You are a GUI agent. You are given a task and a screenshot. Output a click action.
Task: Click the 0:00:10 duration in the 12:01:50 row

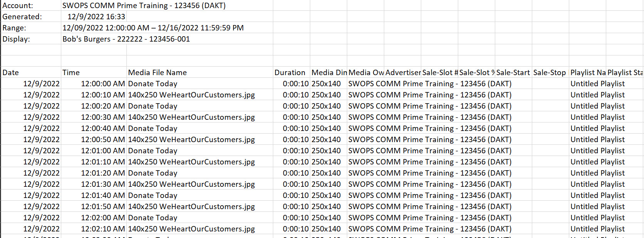pos(296,207)
